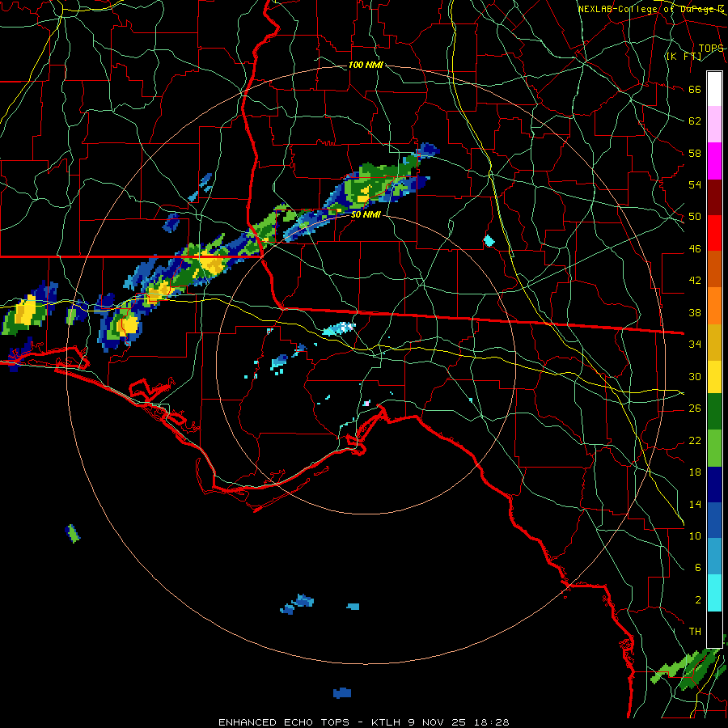
Task: Click the 38 value on the legend
Action: pos(695,312)
